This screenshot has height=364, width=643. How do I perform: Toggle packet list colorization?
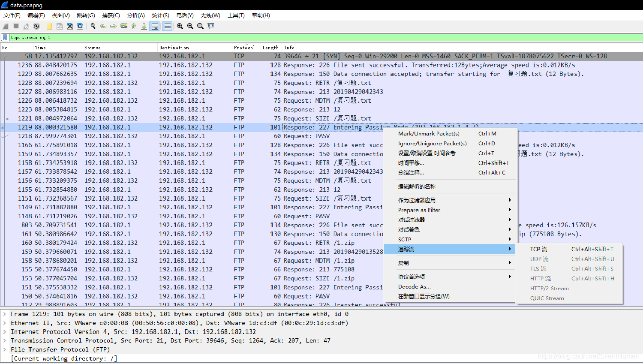pos(168,26)
